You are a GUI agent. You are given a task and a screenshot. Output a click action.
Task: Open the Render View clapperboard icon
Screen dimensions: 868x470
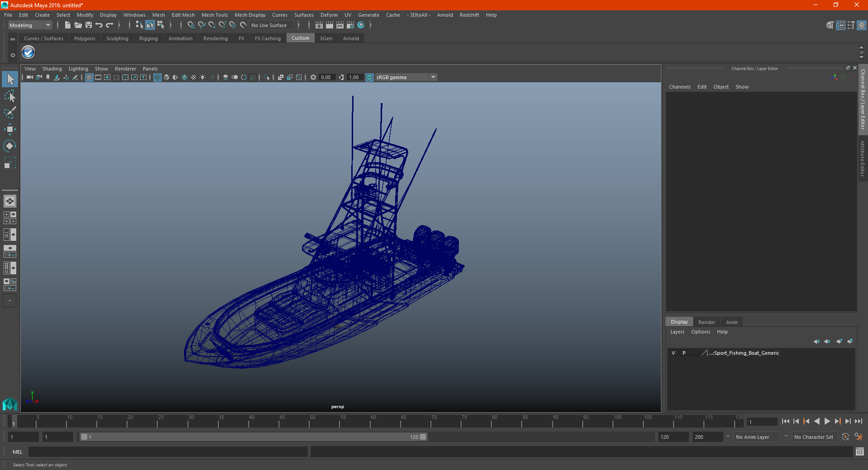pyautogui.click(x=319, y=25)
